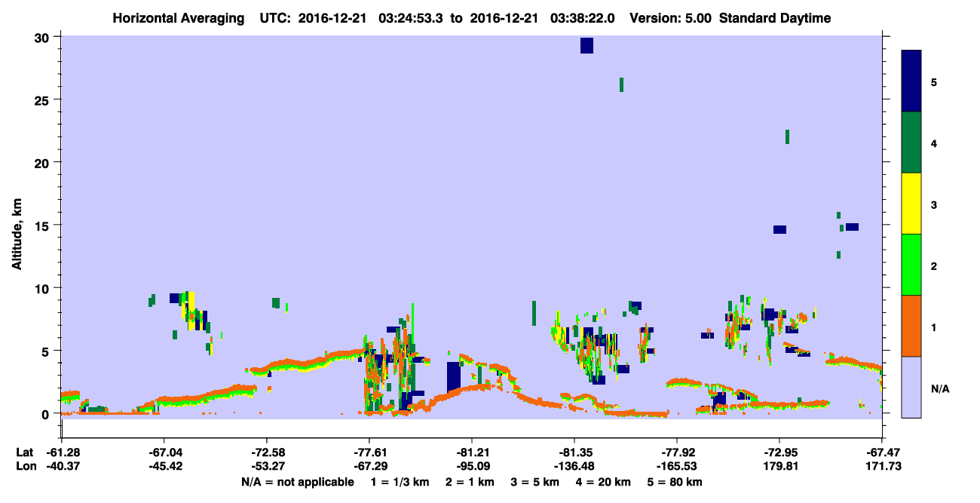Click latitude value -77.61
Screen dimensions: 980x503
(369, 452)
